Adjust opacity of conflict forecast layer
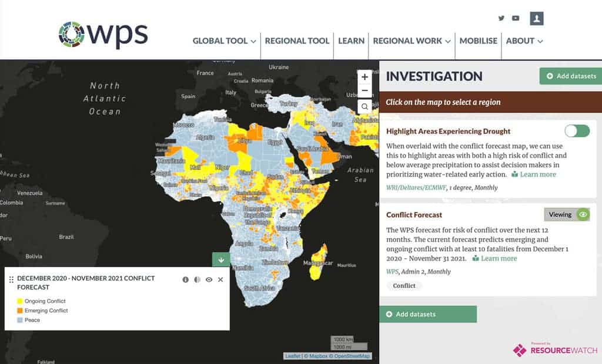This screenshot has height=364, width=602. point(197,279)
